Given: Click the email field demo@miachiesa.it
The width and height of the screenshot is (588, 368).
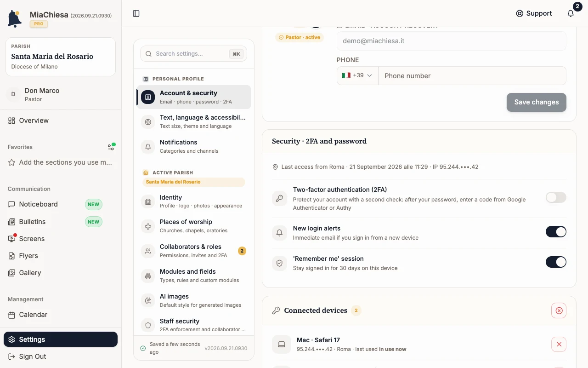Looking at the screenshot, I should click(x=451, y=41).
